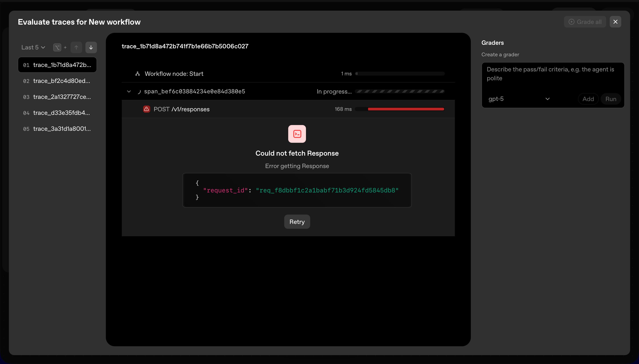This screenshot has height=364, width=639.
Task: Click the red error warning icon
Action: [x=147, y=109]
